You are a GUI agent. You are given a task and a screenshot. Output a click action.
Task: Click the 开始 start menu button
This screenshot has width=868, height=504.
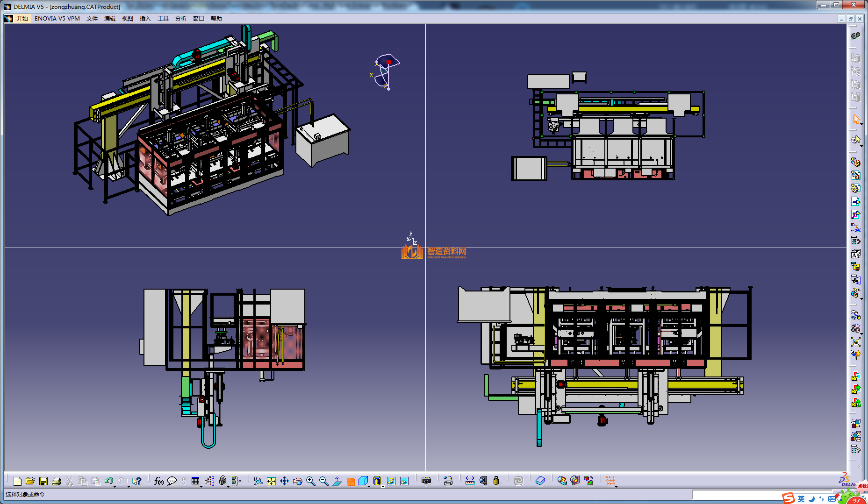pyautogui.click(x=22, y=19)
